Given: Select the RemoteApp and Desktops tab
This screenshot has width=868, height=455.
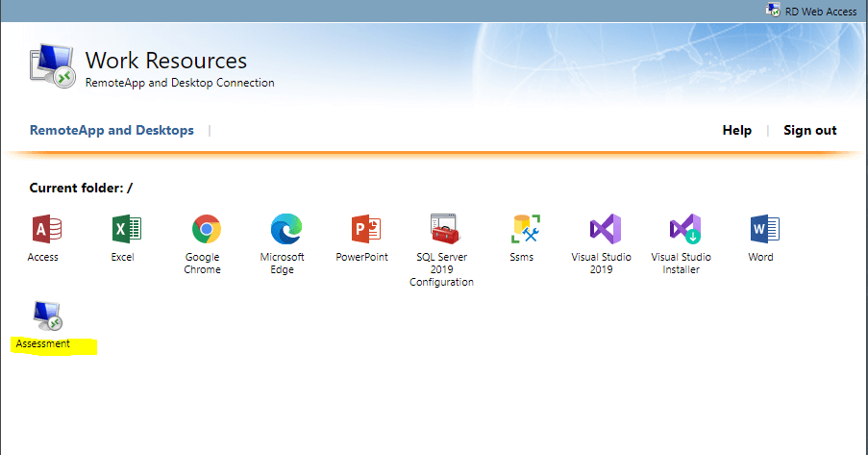Looking at the screenshot, I should tap(112, 130).
